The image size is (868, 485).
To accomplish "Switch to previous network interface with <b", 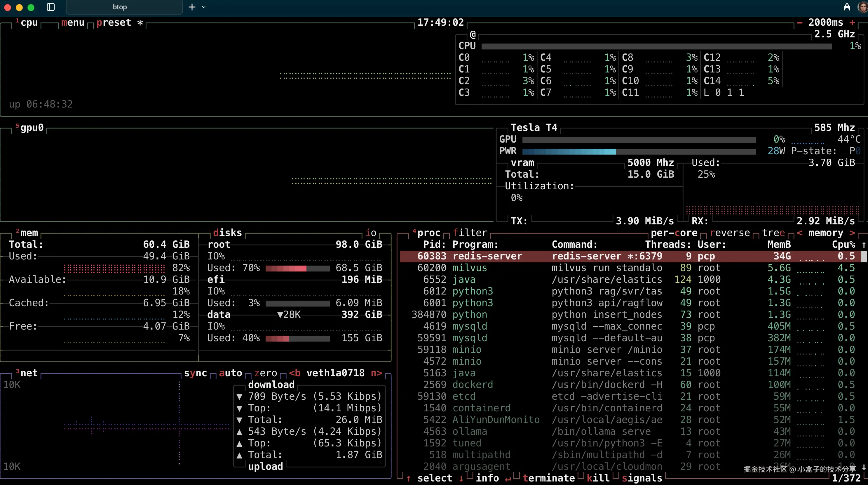I will click(295, 373).
